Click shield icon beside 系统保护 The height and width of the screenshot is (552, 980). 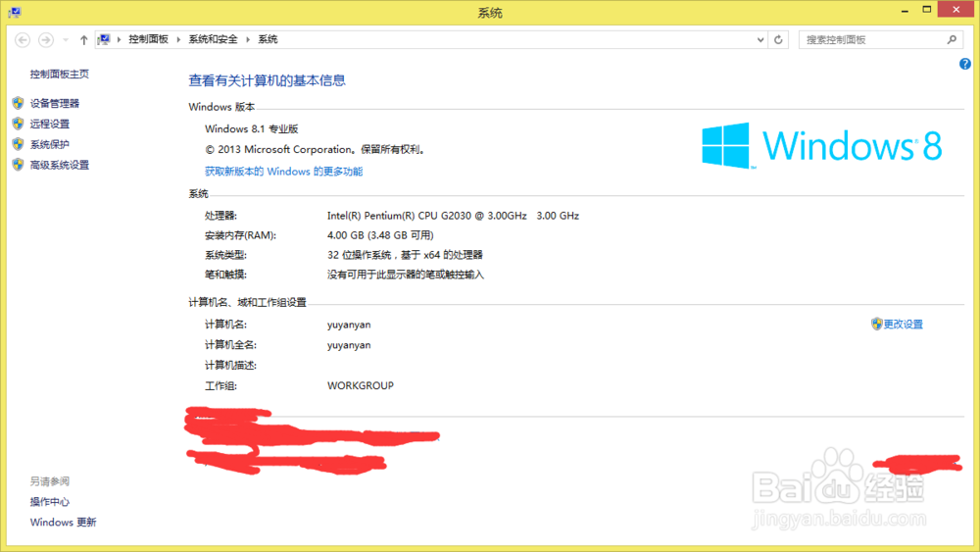click(x=18, y=144)
